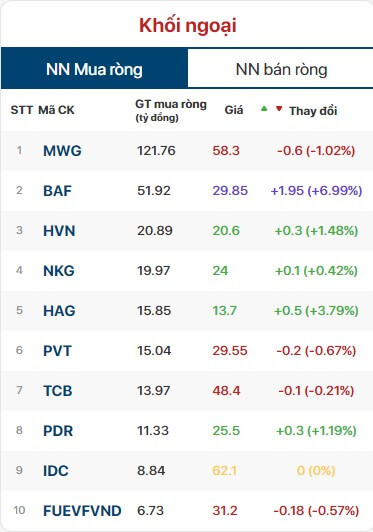Click the PDR ticker symbol
This screenshot has width=373, height=532.
(58, 431)
